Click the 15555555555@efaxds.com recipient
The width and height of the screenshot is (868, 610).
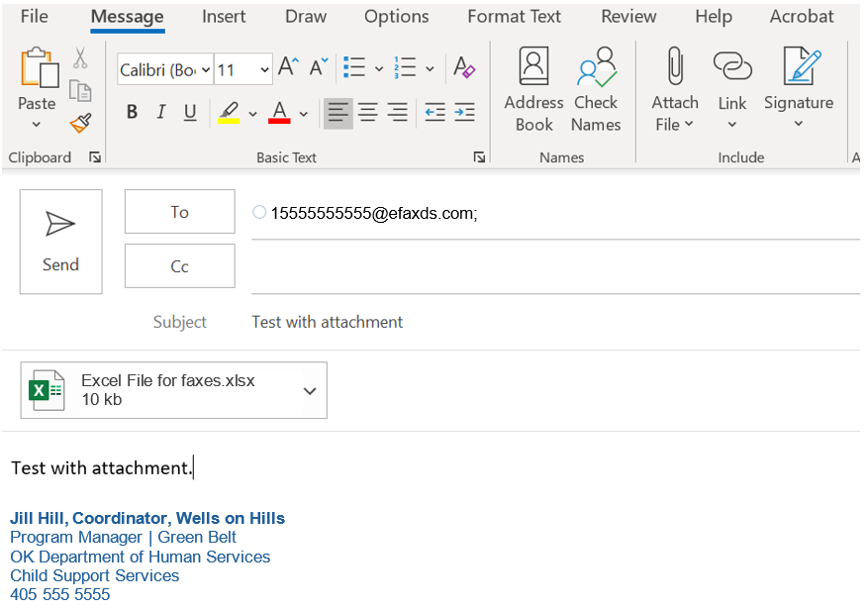point(374,213)
